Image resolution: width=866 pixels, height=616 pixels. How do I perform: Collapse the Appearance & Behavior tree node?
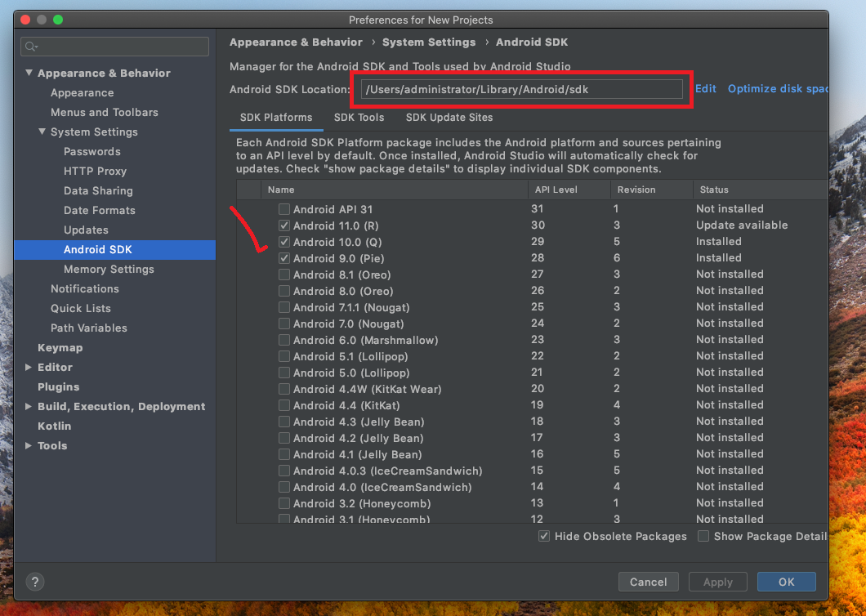pyautogui.click(x=29, y=73)
